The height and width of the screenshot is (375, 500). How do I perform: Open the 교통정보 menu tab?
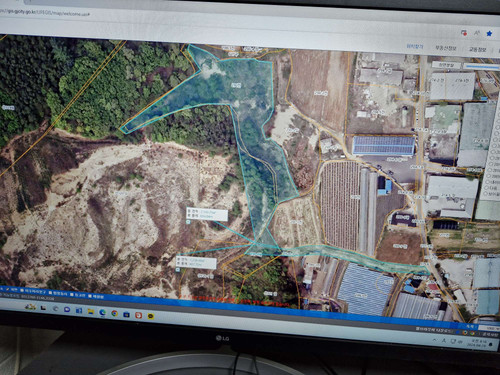(478, 50)
